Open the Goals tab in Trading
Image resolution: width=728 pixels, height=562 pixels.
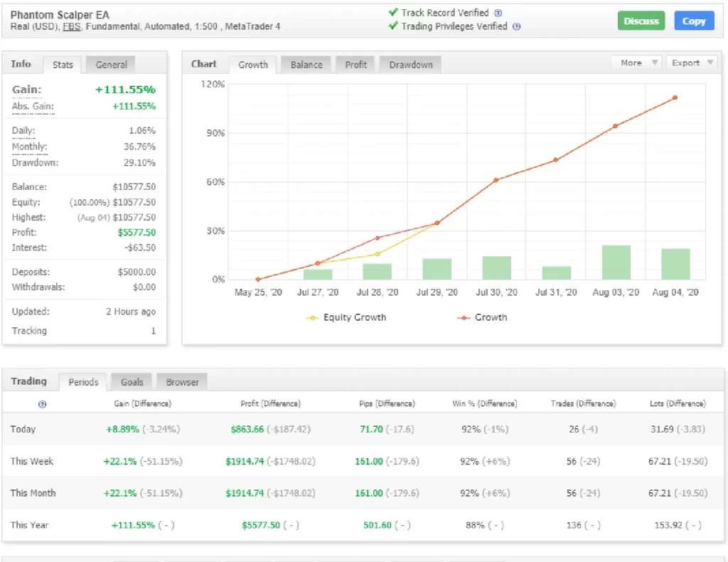click(x=132, y=382)
